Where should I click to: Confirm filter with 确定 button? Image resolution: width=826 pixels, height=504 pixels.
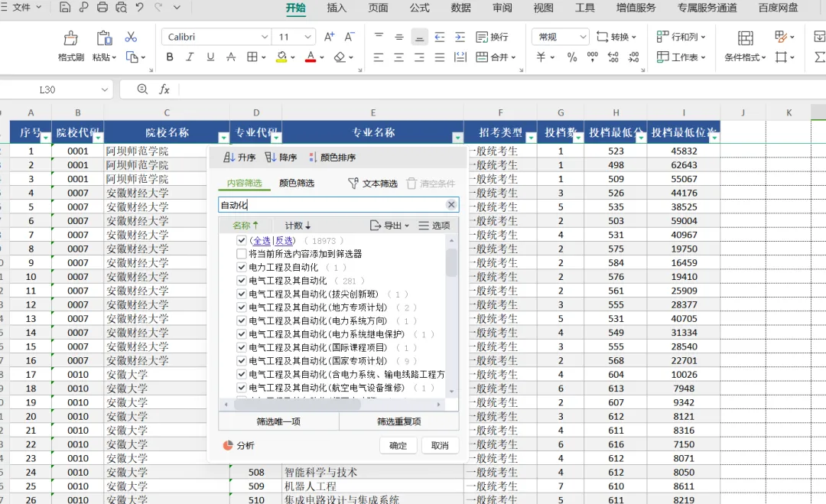tap(398, 446)
